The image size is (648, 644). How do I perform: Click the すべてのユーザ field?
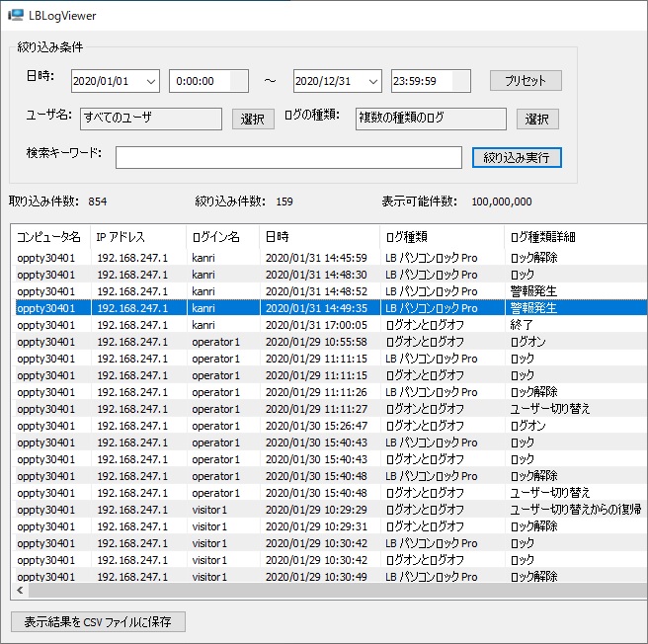(151, 120)
